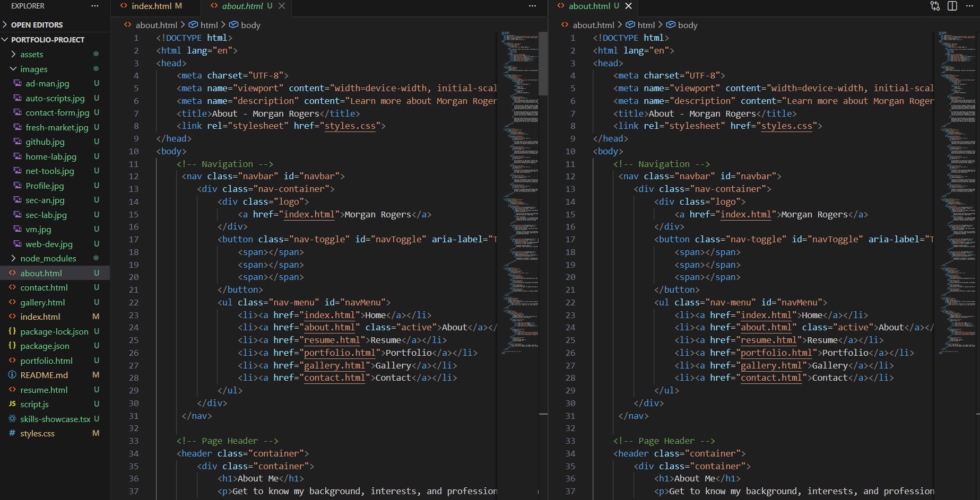Click the HTML icon on the about.html tab
Image resolution: width=980 pixels, height=500 pixels.
point(214,6)
